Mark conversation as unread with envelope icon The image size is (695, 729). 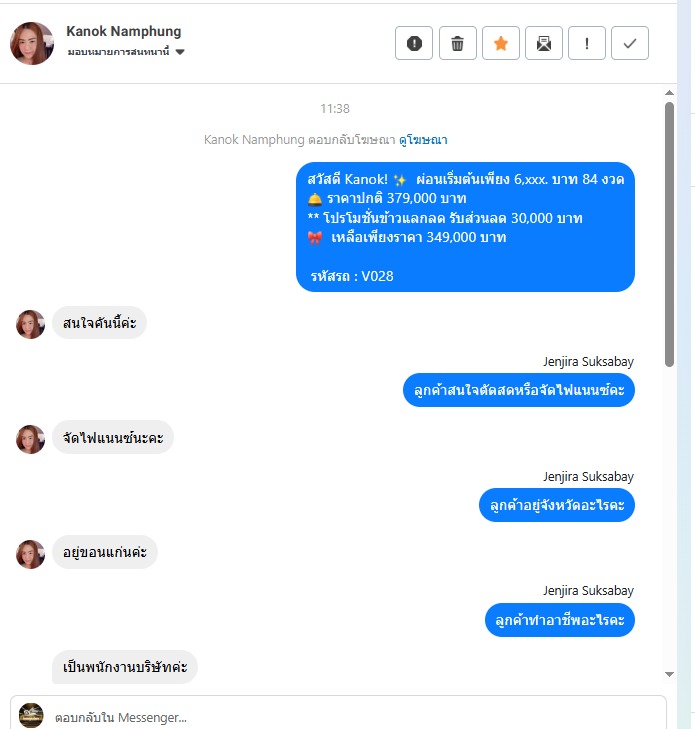click(x=544, y=43)
